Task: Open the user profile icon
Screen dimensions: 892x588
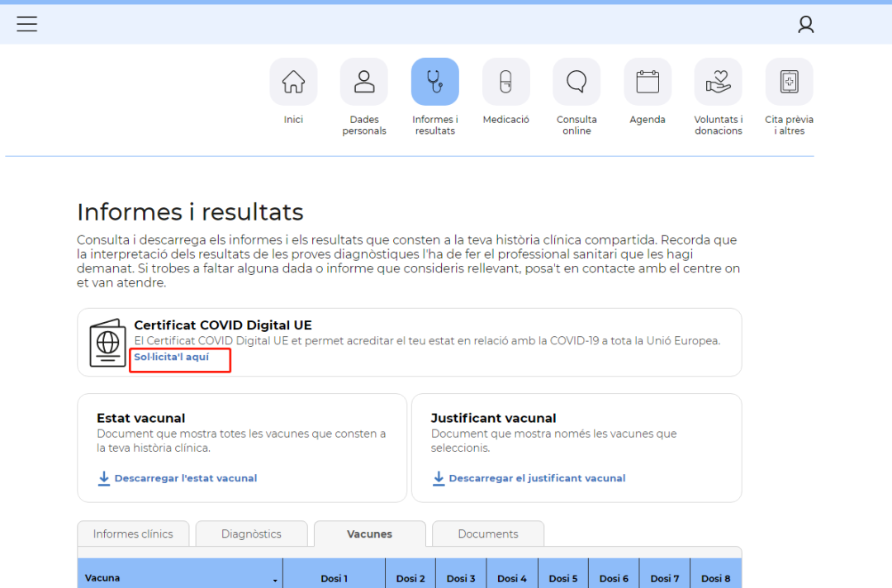Action: (x=805, y=25)
